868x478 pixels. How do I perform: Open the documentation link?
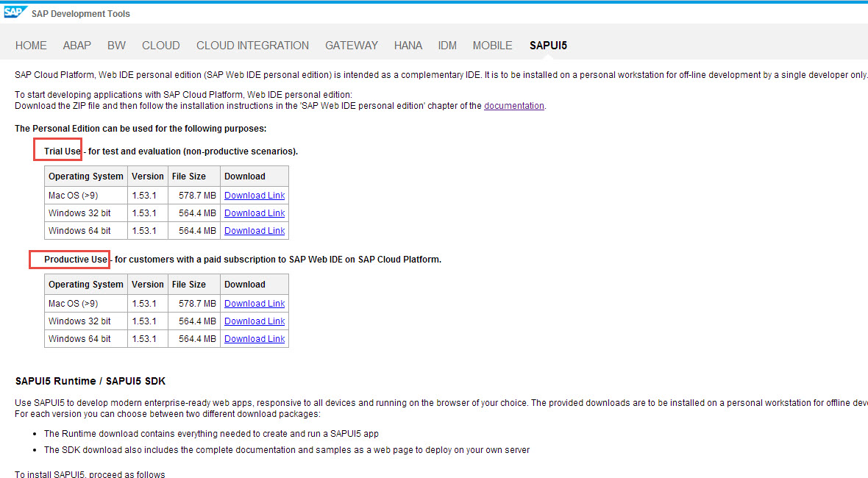(513, 106)
